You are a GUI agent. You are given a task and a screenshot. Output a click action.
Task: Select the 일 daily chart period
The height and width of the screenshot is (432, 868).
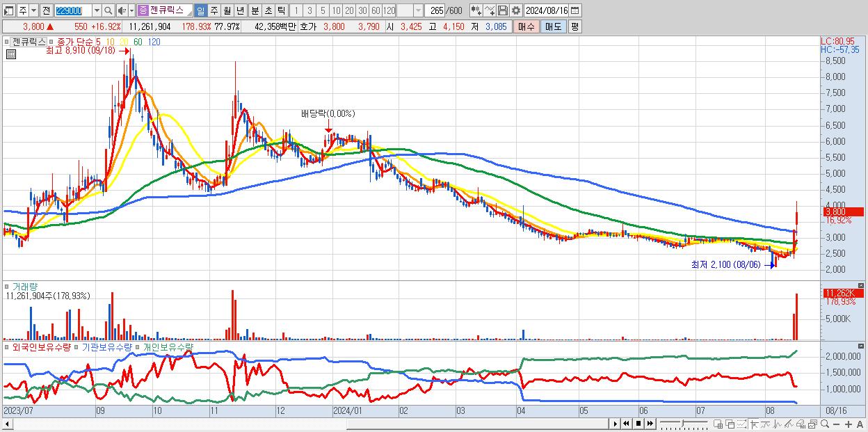coord(200,11)
